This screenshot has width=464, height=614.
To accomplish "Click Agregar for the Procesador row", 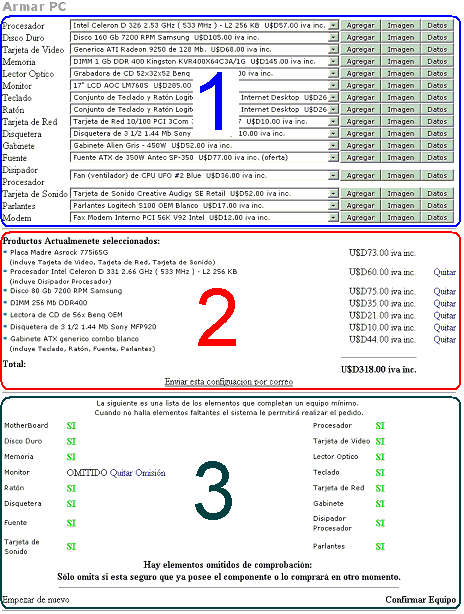I will 360,25.
